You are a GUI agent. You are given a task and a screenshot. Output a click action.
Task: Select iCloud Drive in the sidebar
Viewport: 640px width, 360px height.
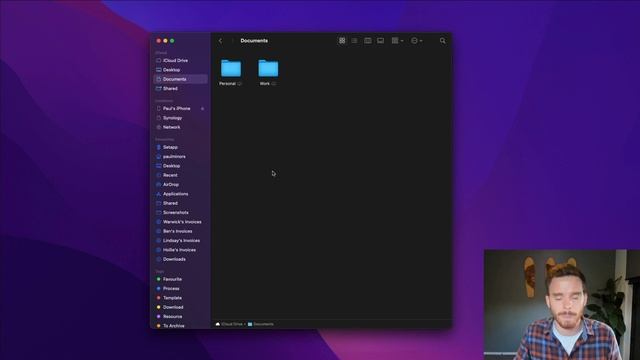click(180, 60)
